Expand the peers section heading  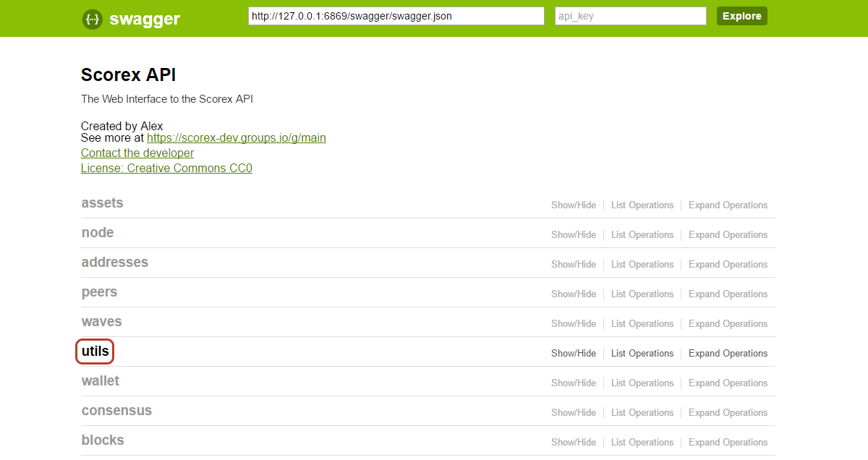coord(99,291)
